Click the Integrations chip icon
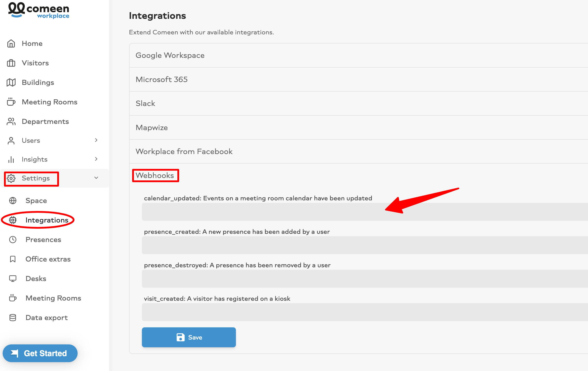This screenshot has width=588, height=371. tap(13, 220)
